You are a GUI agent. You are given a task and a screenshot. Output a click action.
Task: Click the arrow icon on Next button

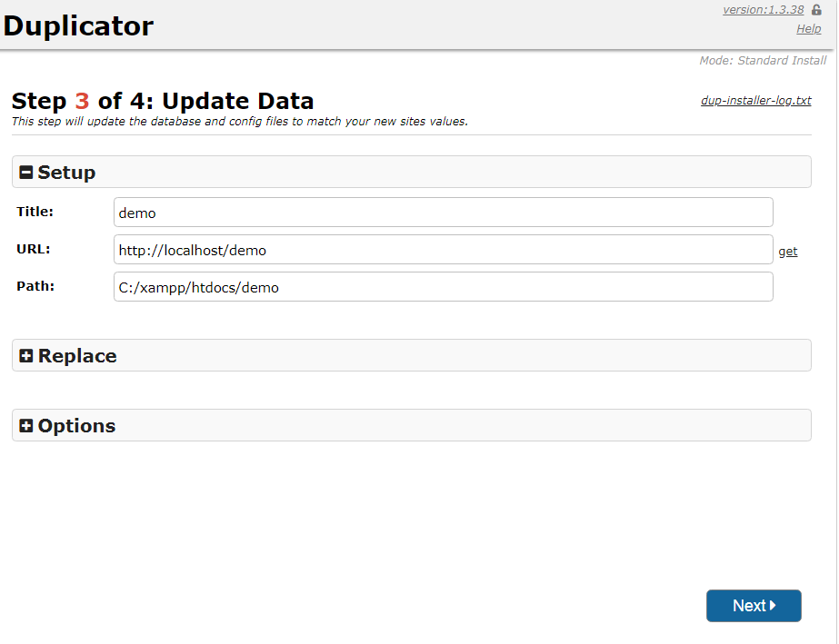773,606
